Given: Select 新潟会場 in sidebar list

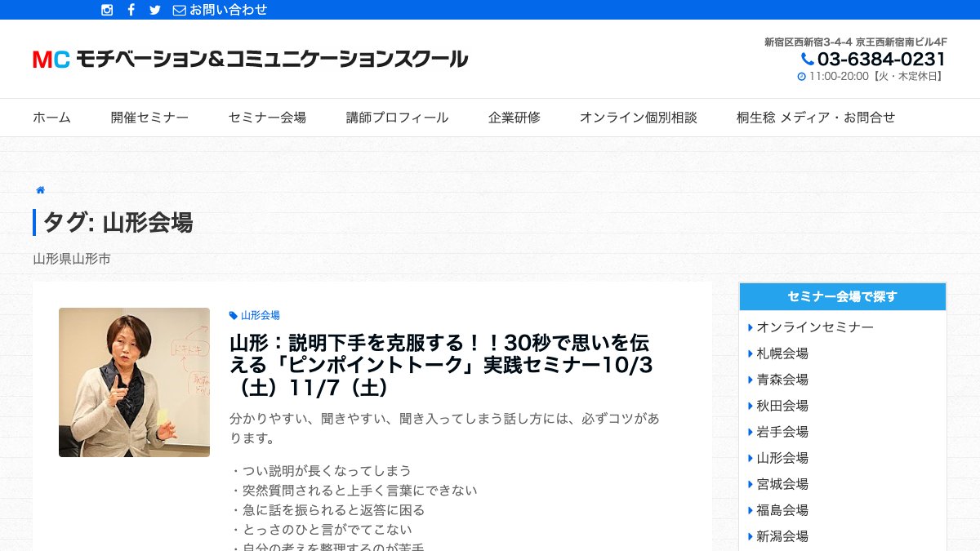Looking at the screenshot, I should click(x=782, y=536).
